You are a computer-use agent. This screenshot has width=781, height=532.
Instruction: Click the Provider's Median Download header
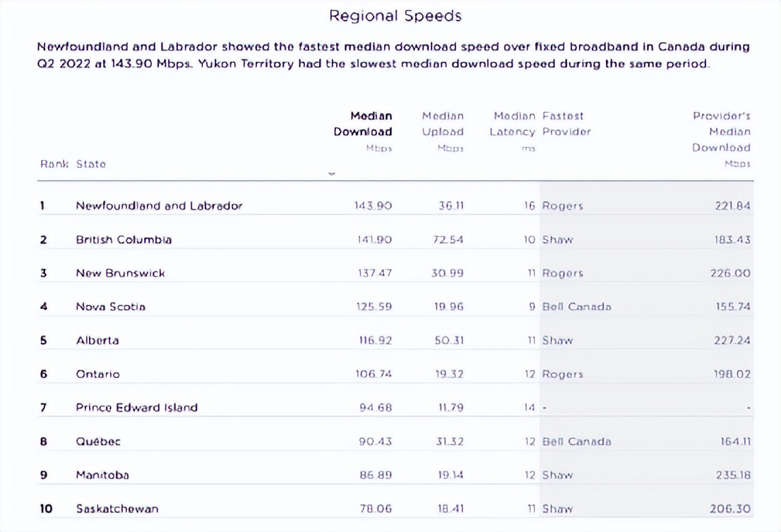(721, 132)
